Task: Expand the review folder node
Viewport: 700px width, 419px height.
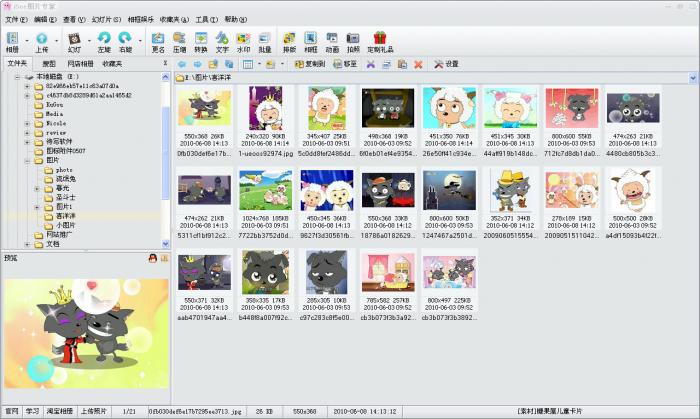Action: (x=27, y=133)
